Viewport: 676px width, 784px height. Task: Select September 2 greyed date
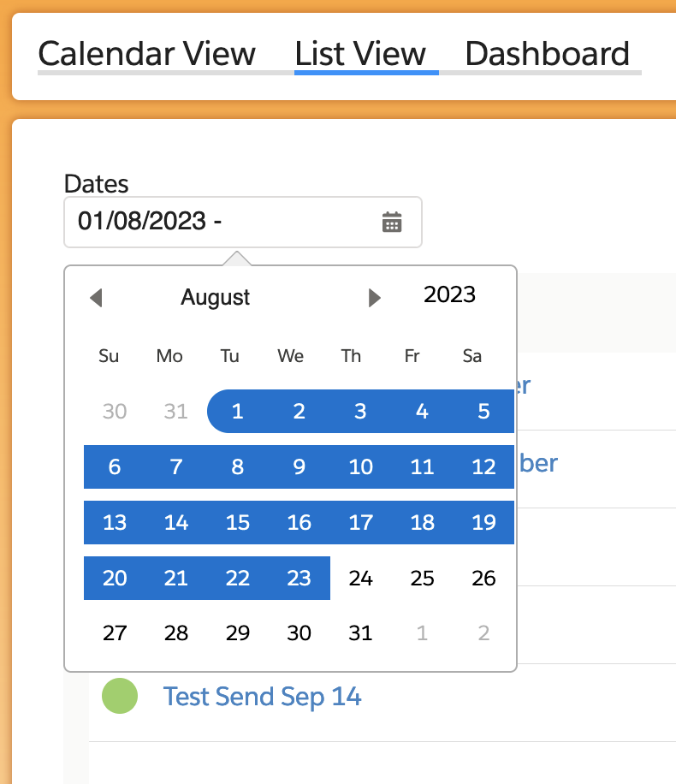click(x=483, y=633)
